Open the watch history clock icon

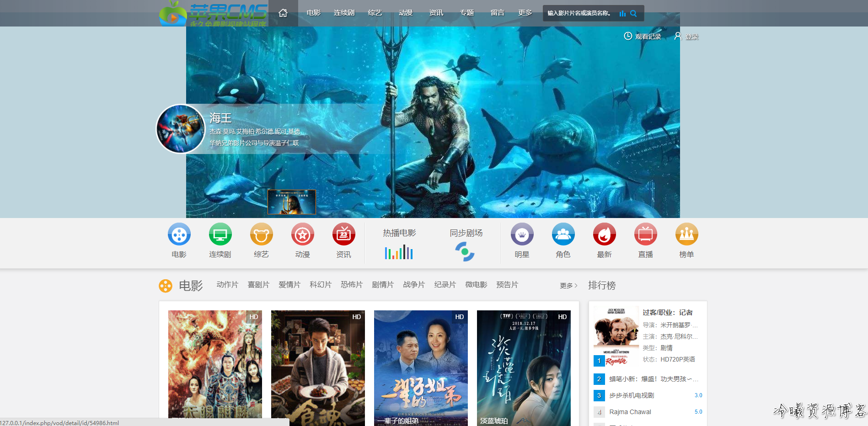pyautogui.click(x=628, y=36)
